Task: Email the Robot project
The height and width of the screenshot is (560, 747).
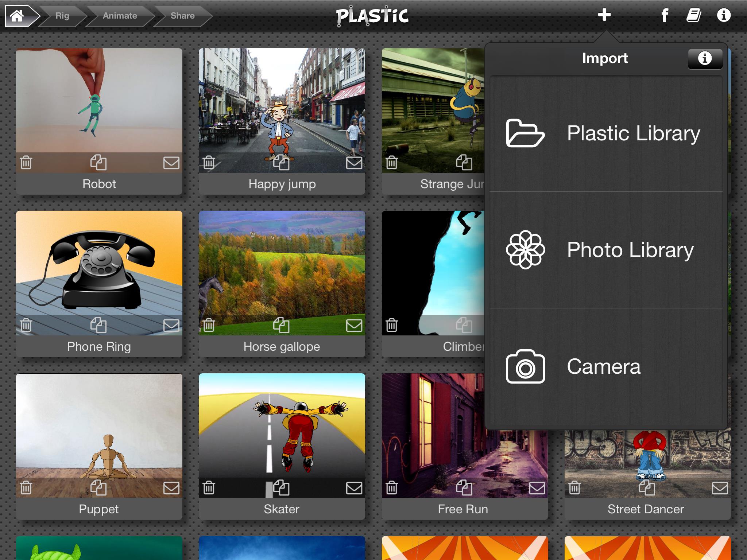Action: click(171, 163)
